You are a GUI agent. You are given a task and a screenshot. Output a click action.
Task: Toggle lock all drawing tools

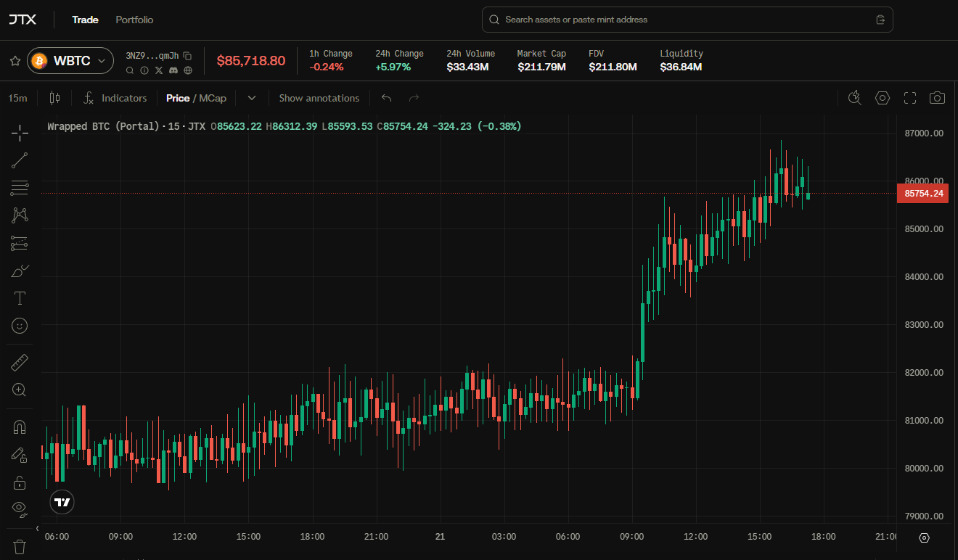click(20, 482)
